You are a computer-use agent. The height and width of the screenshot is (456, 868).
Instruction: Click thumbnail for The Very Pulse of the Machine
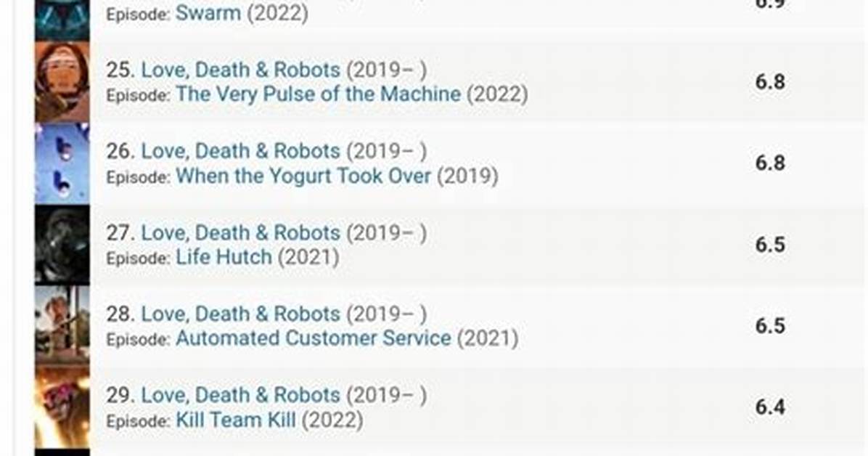pyautogui.click(x=62, y=82)
